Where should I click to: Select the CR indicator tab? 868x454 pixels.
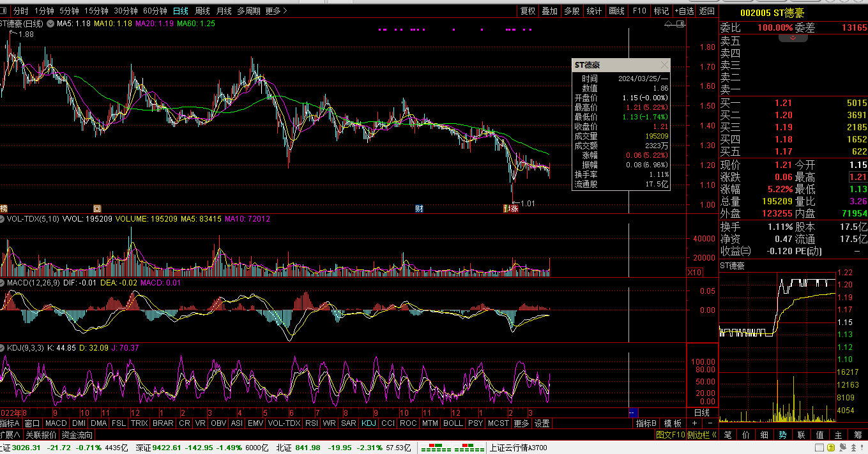185,423
